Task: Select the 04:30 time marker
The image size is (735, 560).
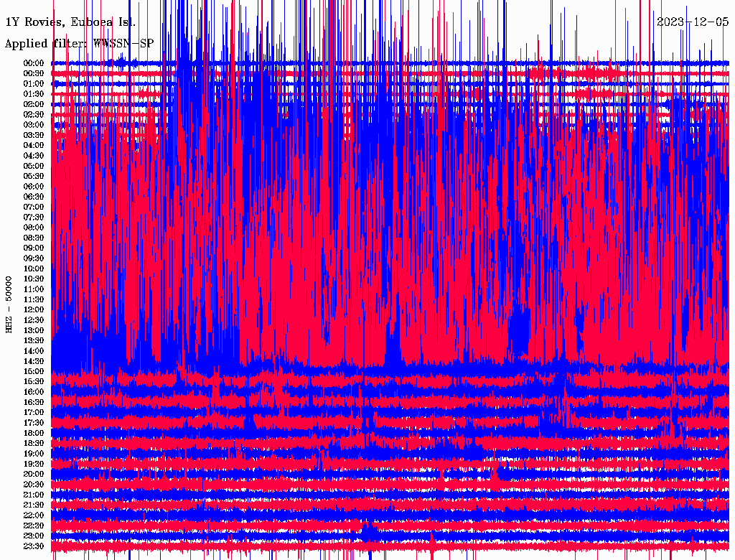Action: (34, 156)
